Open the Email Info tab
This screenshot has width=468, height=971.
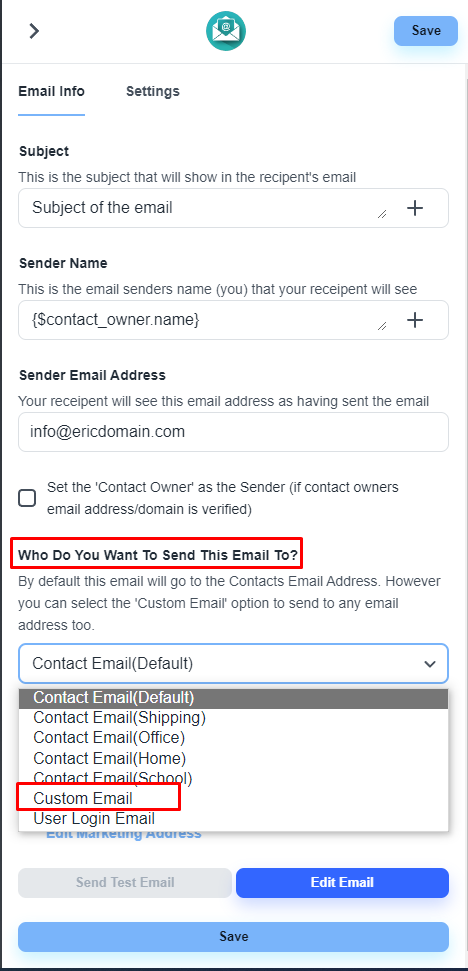click(51, 92)
